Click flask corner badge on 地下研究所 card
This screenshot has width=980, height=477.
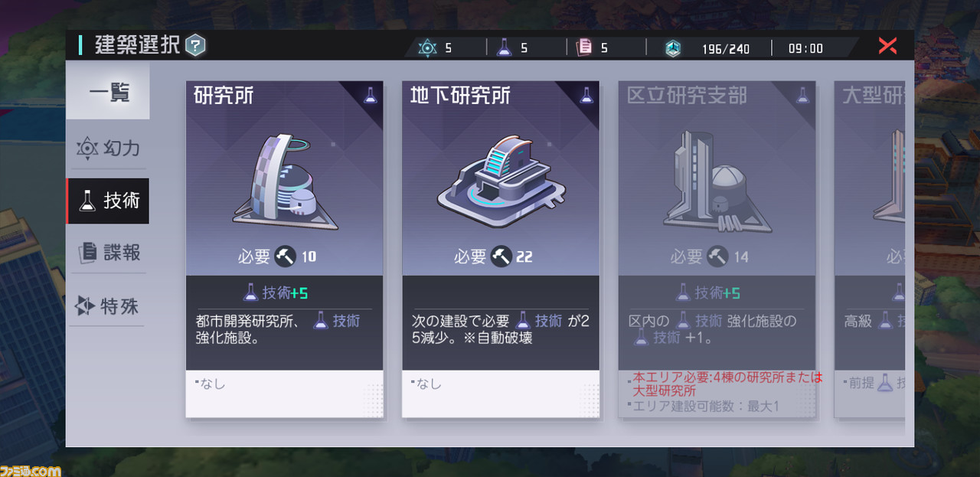(587, 95)
